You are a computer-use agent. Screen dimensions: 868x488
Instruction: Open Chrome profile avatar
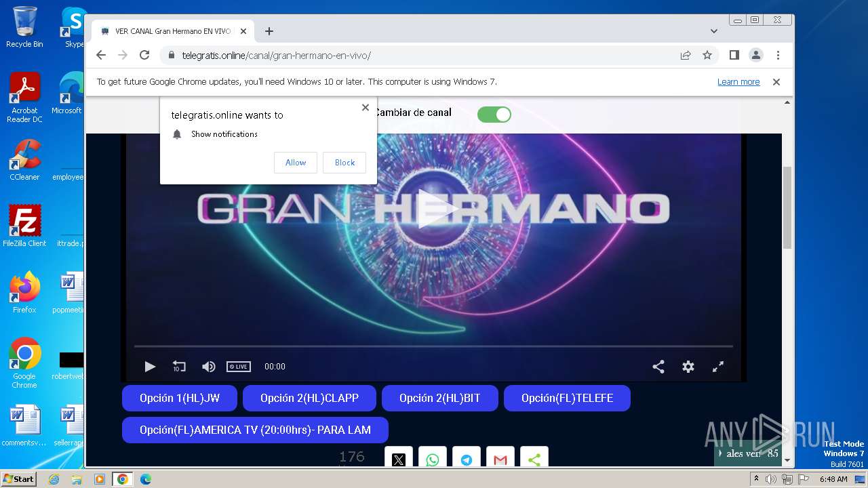[x=756, y=55]
